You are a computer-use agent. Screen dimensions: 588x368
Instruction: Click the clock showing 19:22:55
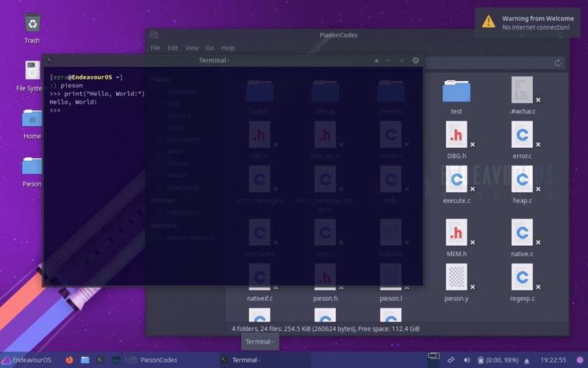[553, 360]
